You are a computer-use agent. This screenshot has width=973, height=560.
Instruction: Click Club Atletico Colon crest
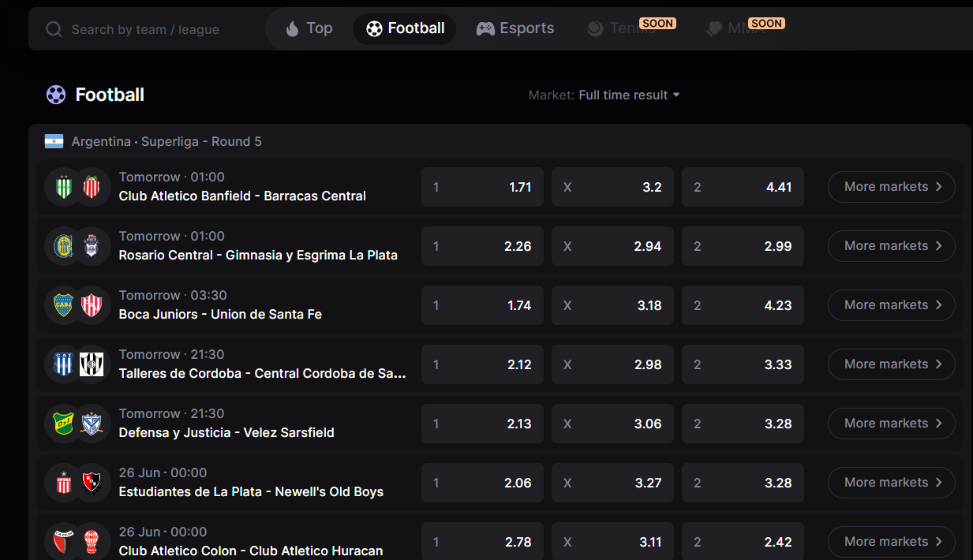point(63,542)
